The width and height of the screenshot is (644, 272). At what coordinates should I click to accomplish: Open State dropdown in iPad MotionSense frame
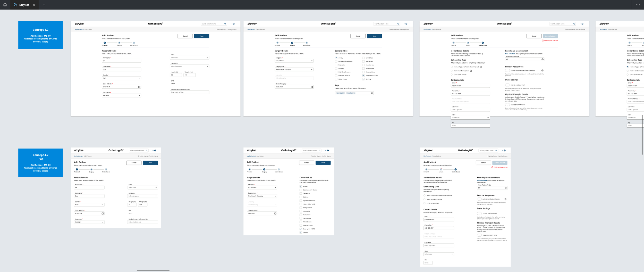tap(439, 254)
